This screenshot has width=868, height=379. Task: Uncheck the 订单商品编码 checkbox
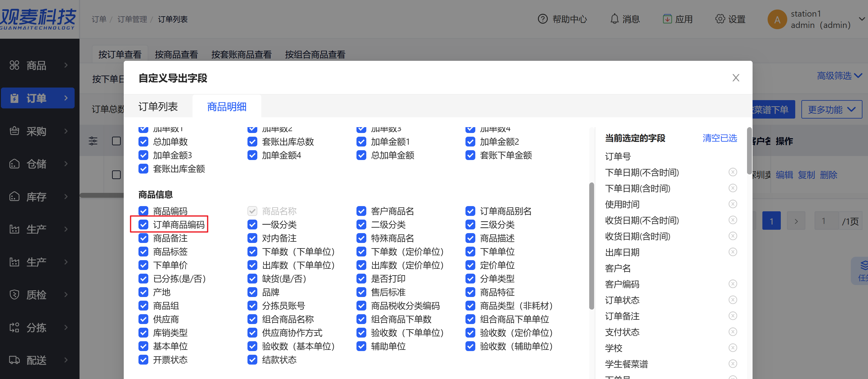pos(143,224)
